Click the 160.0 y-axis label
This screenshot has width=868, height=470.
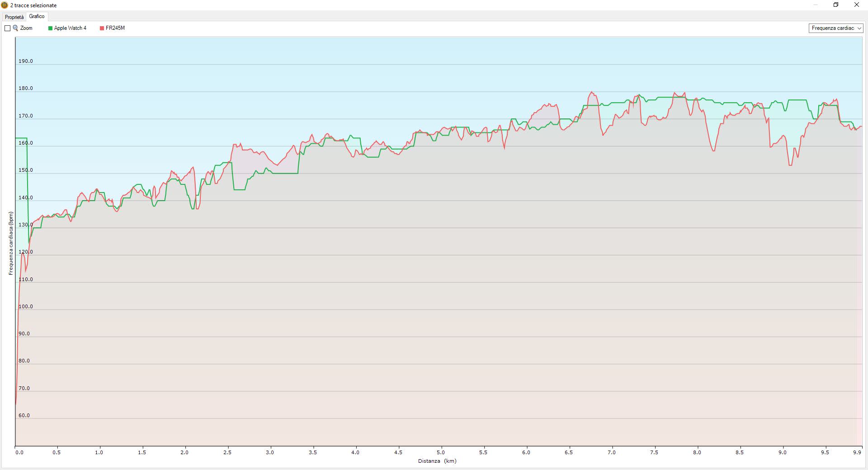25,143
